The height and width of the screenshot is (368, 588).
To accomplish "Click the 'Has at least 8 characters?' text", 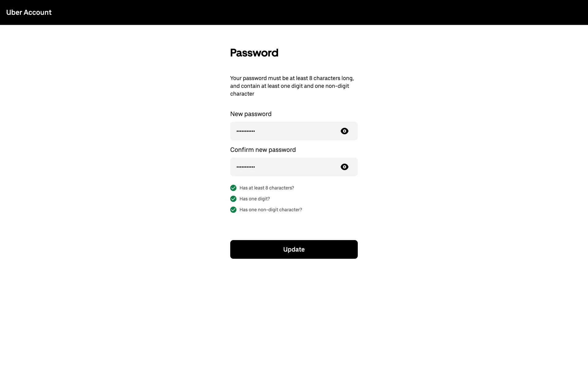I will [x=266, y=188].
